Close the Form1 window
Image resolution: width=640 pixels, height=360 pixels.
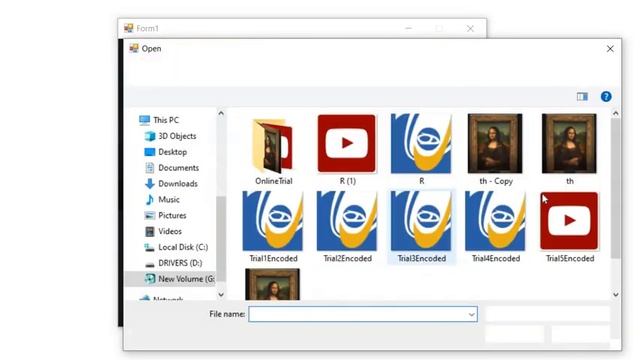[470, 29]
